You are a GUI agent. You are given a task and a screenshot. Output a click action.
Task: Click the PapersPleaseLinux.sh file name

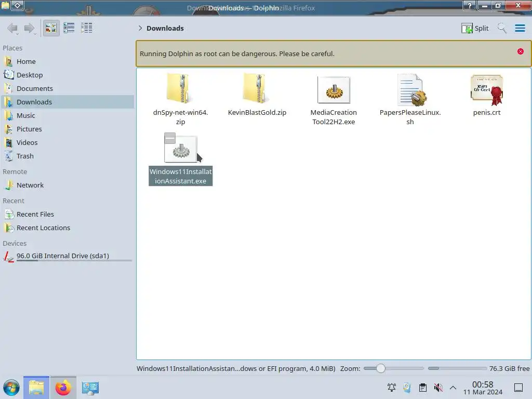(410, 117)
